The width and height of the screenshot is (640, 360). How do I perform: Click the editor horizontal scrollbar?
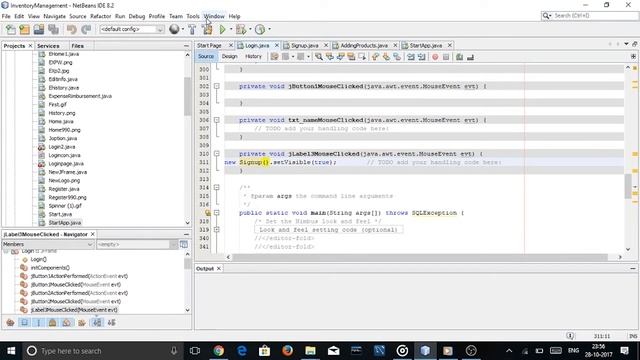[x=419, y=257]
